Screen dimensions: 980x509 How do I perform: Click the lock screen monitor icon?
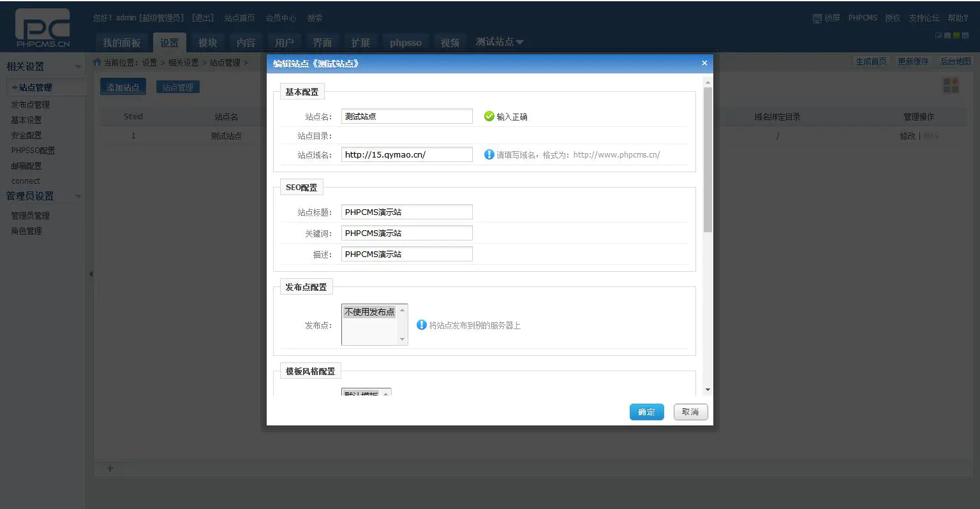pyautogui.click(x=817, y=18)
